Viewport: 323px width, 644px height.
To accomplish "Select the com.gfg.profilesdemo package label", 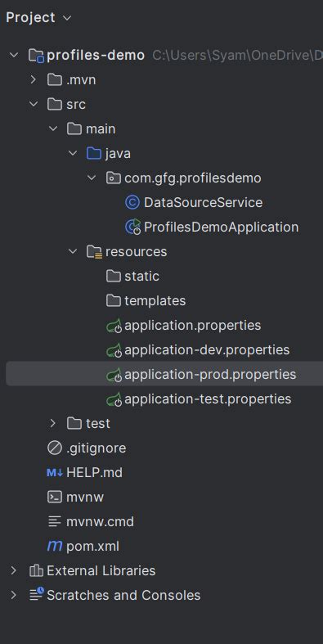I will (193, 178).
